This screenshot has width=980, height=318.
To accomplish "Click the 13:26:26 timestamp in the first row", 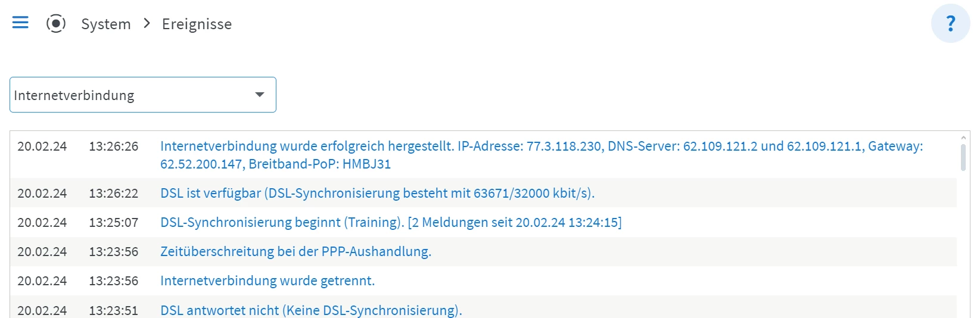I will pyautogui.click(x=113, y=146).
